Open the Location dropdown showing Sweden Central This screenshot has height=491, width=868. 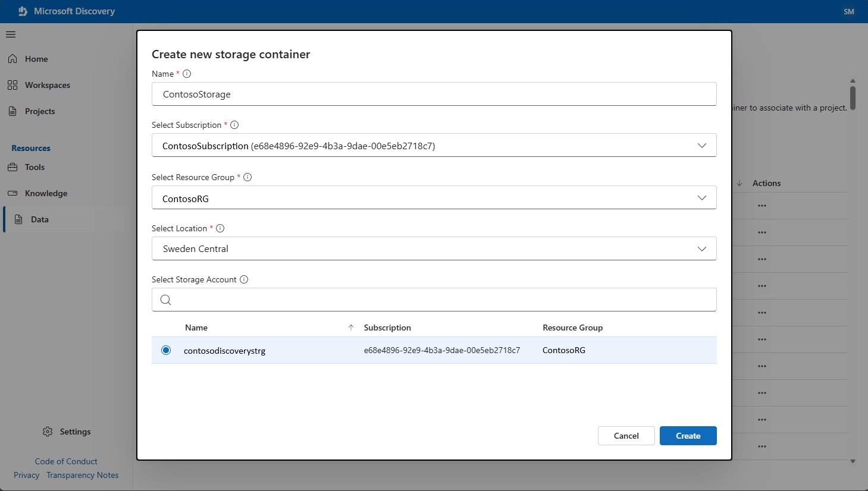[434, 248]
